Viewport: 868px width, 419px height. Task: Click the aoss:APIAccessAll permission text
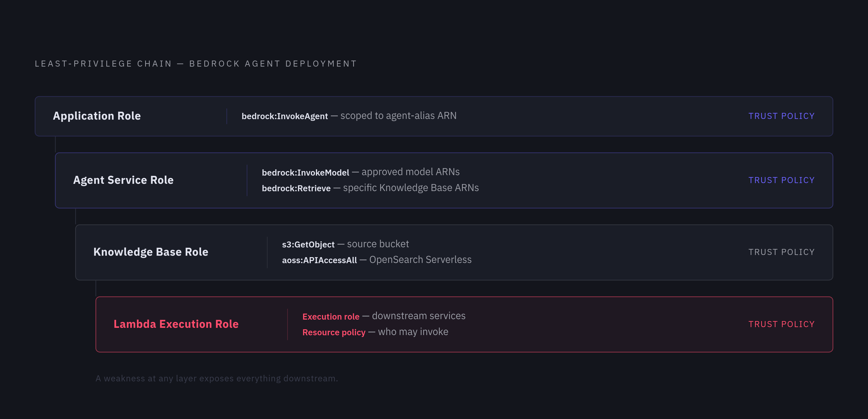[319, 260]
